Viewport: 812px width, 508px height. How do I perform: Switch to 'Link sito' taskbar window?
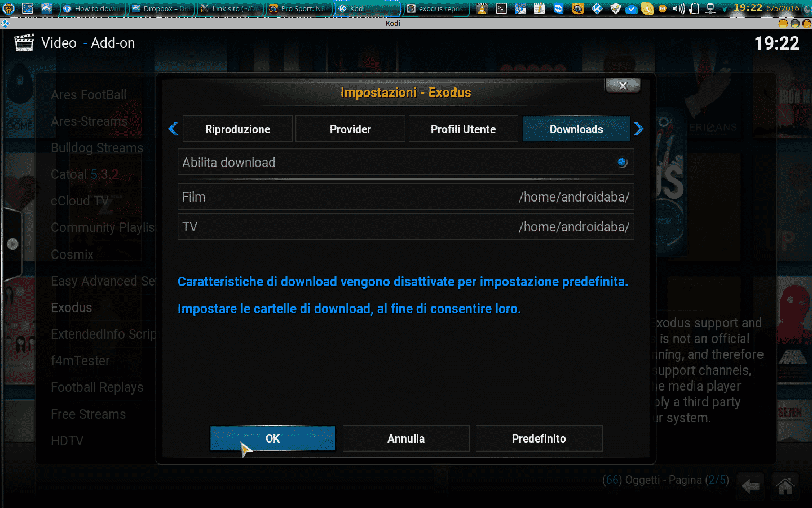pos(231,8)
